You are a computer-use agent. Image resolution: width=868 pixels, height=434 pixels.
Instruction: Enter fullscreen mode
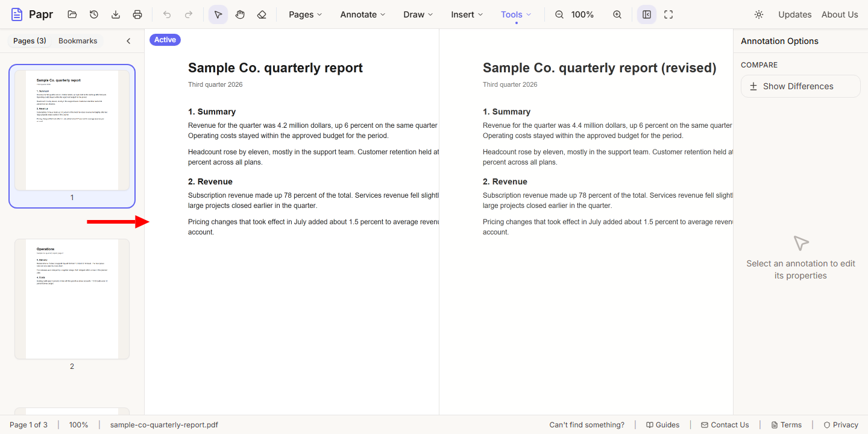tap(668, 14)
